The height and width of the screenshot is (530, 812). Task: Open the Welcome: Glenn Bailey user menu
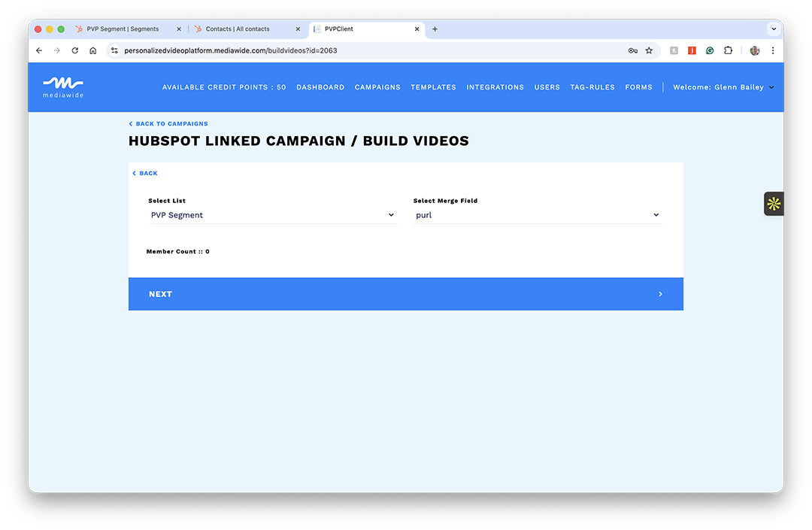(x=723, y=87)
